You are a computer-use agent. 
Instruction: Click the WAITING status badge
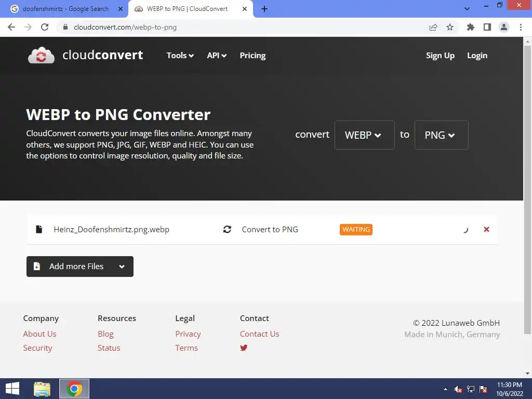[x=356, y=229]
